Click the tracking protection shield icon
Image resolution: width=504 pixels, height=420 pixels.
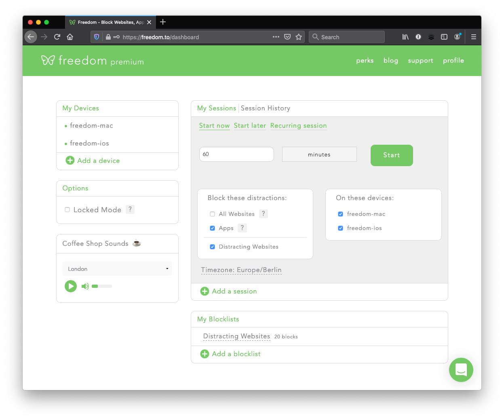coord(97,37)
